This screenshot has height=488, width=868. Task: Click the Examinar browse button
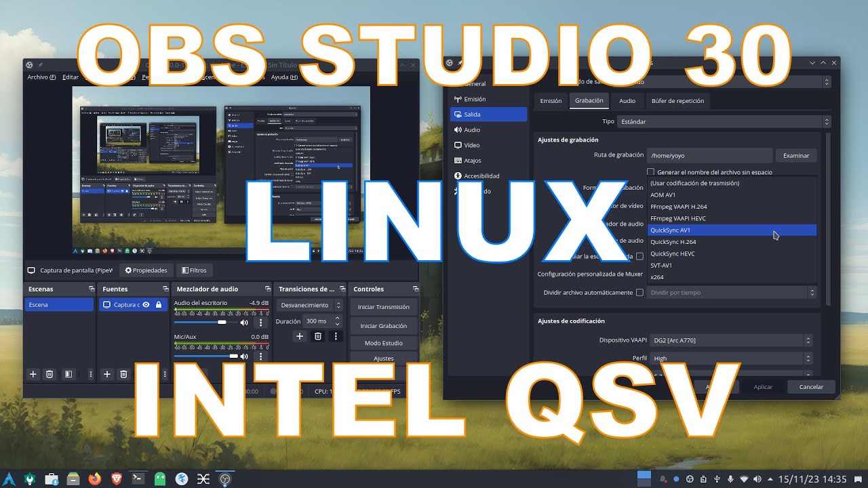pyautogui.click(x=796, y=156)
